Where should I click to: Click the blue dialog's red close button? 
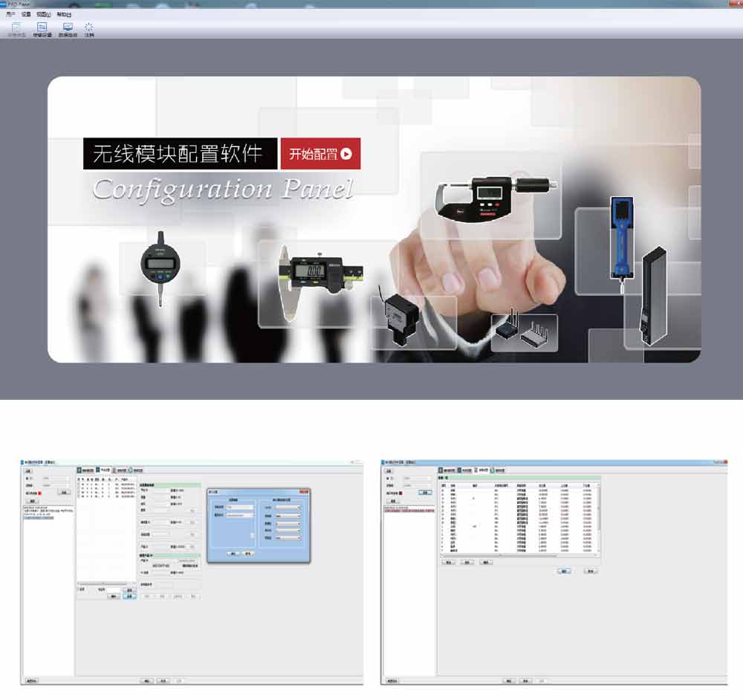303,492
